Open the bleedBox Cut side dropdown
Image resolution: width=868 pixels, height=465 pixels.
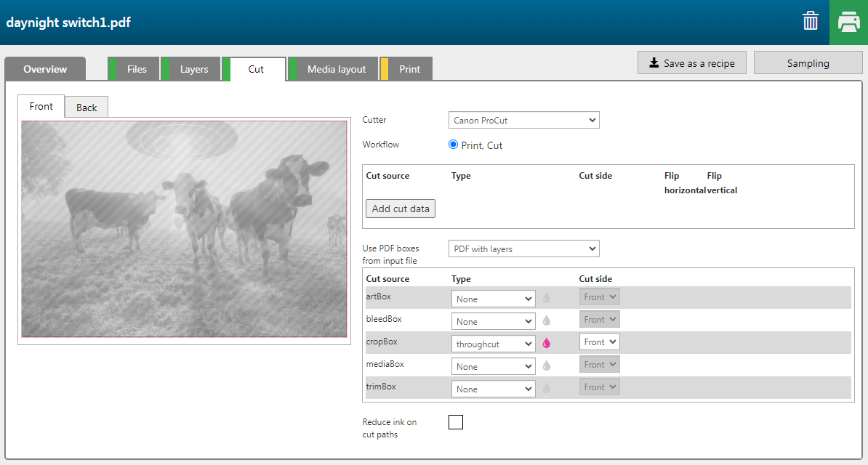pyautogui.click(x=600, y=320)
